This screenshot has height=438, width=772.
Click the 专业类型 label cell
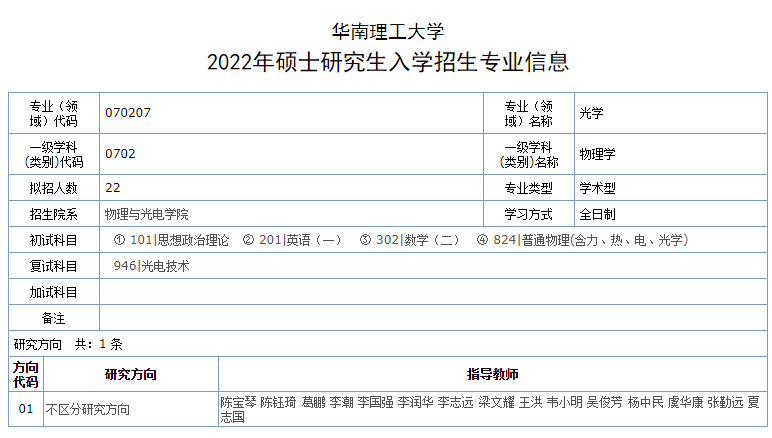point(529,188)
